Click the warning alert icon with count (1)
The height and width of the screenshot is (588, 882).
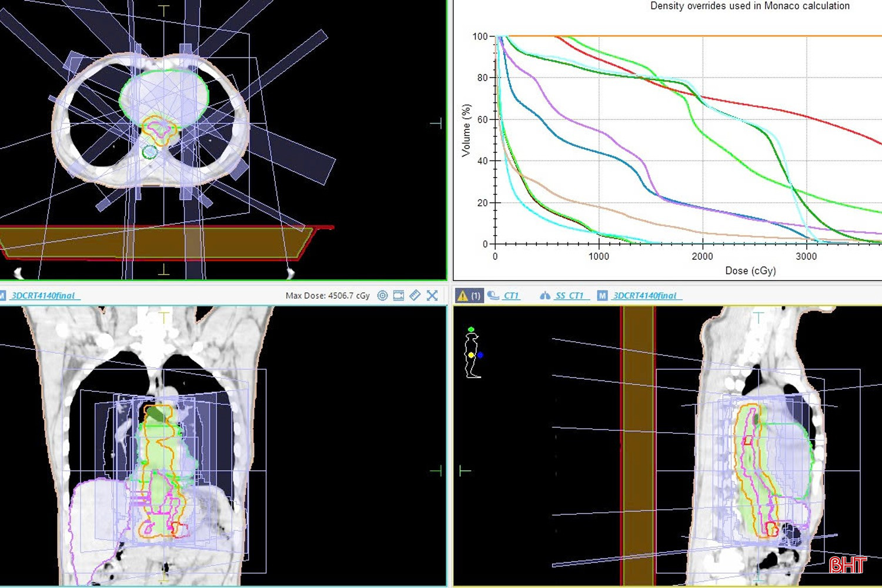469,295
